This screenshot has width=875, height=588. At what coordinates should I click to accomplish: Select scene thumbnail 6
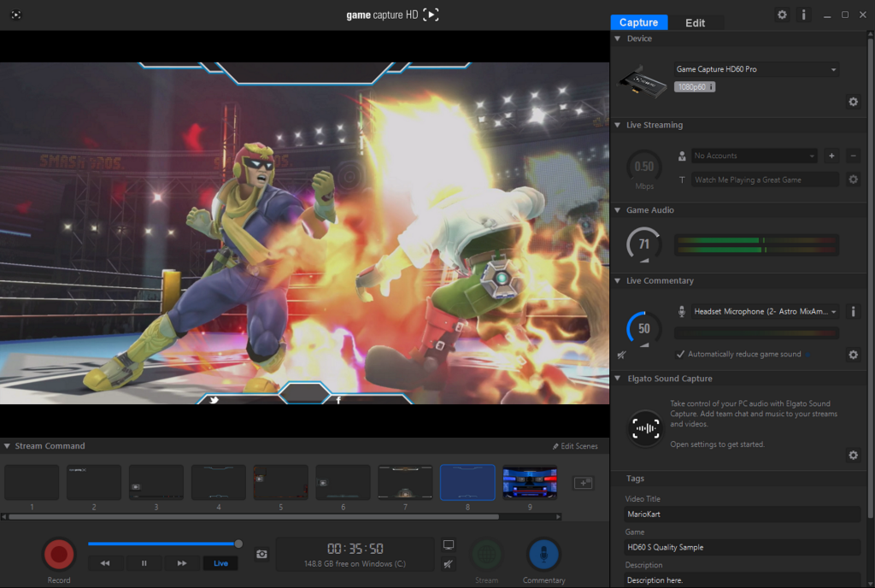(343, 482)
